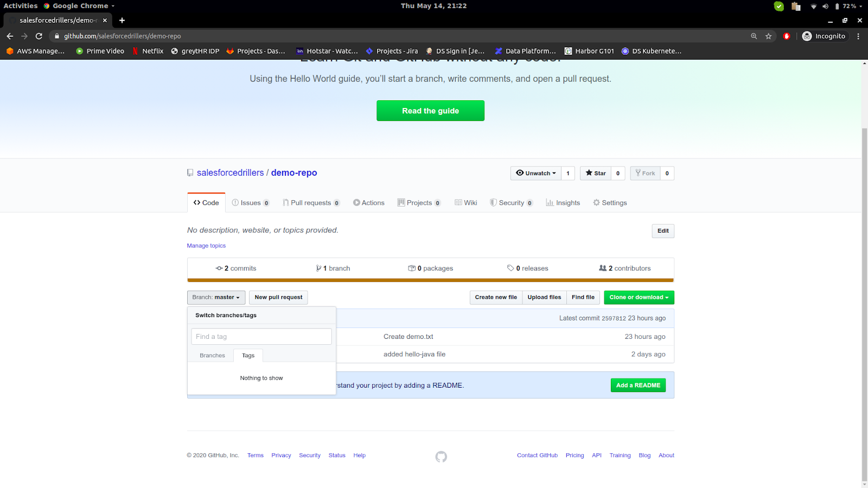Open the Wi-Fi status indicator
This screenshot has width=868, height=488.
tap(814, 7)
